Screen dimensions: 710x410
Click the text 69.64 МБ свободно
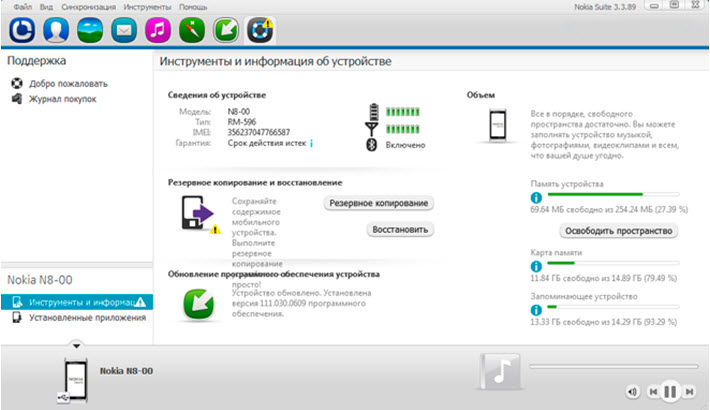tap(562, 209)
